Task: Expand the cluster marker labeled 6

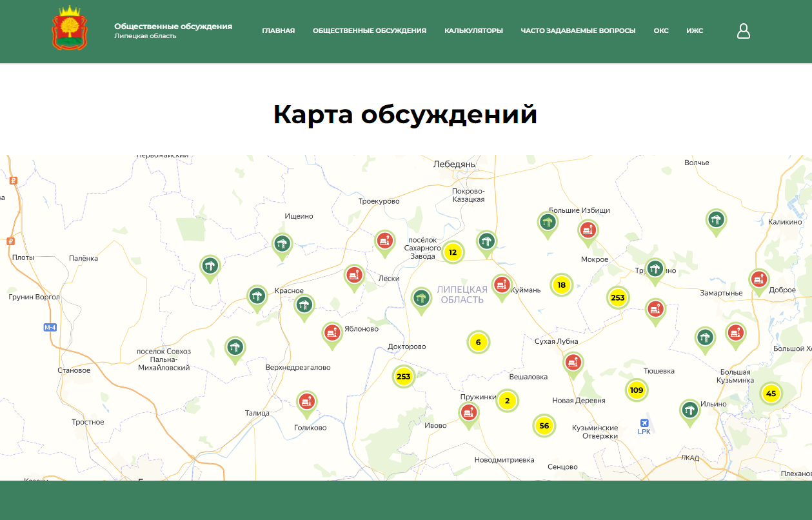Action: point(479,342)
